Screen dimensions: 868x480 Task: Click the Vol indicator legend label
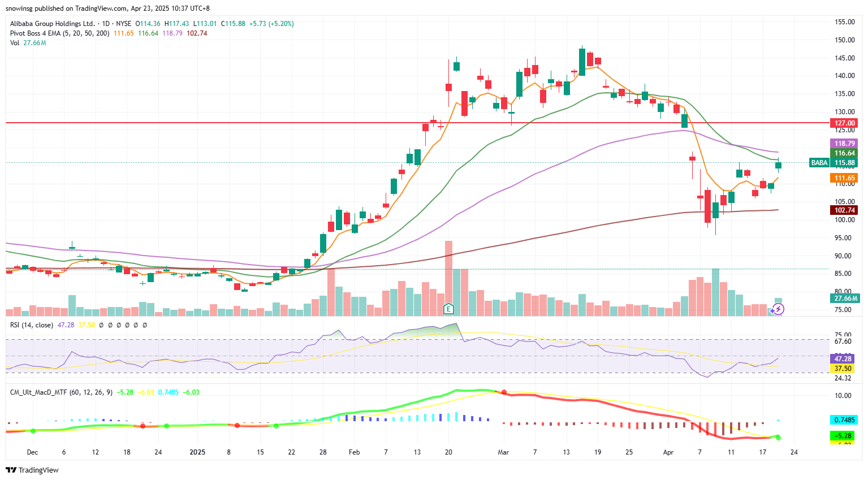15,43
